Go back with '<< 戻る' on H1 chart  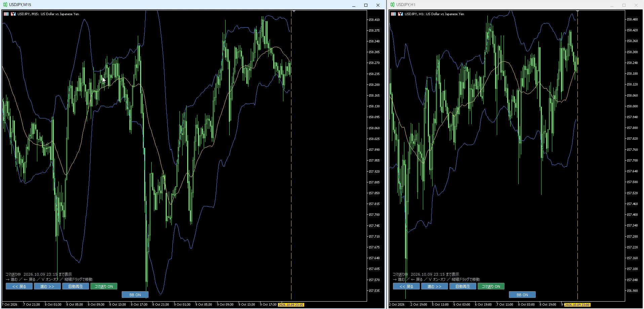pyautogui.click(x=406, y=286)
